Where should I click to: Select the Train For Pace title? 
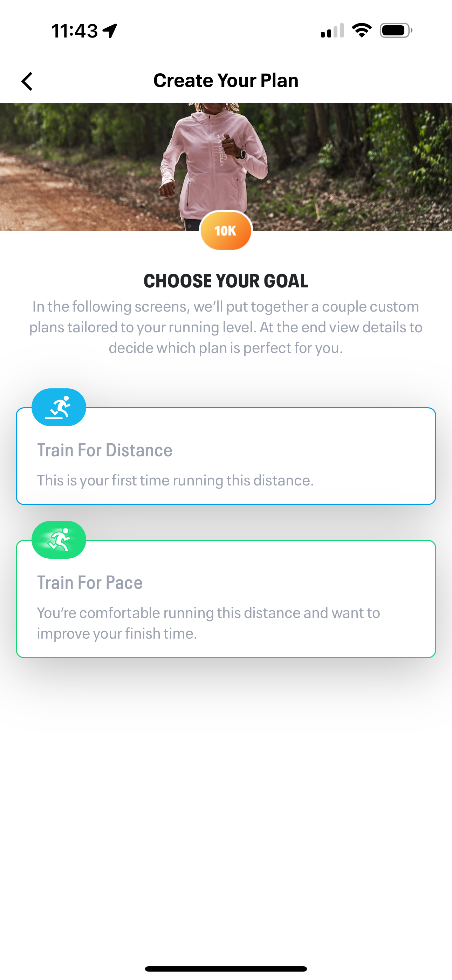point(90,583)
